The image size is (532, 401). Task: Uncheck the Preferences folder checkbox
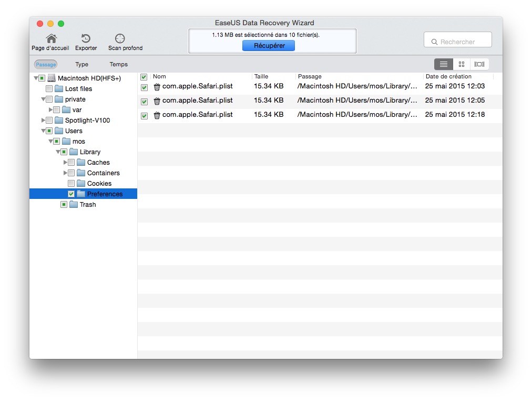[x=71, y=194]
